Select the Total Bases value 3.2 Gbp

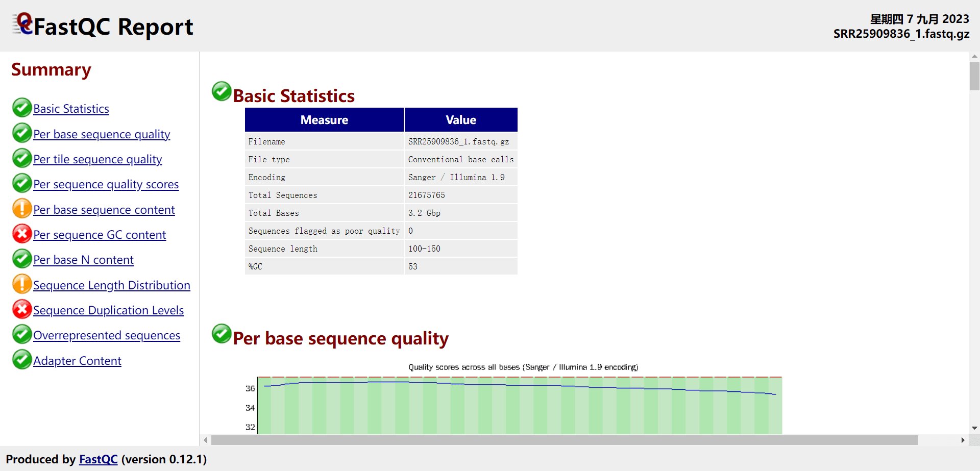[461, 213]
